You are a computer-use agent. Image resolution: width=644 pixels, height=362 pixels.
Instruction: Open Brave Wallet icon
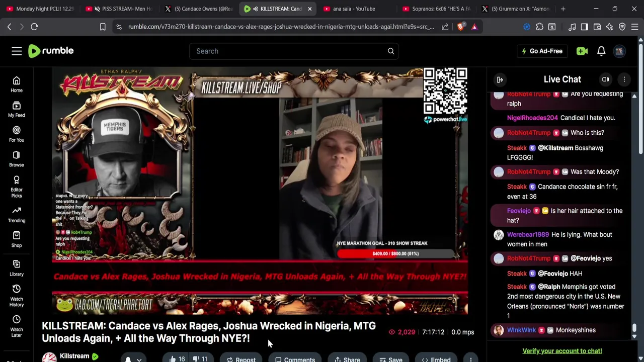(x=597, y=27)
